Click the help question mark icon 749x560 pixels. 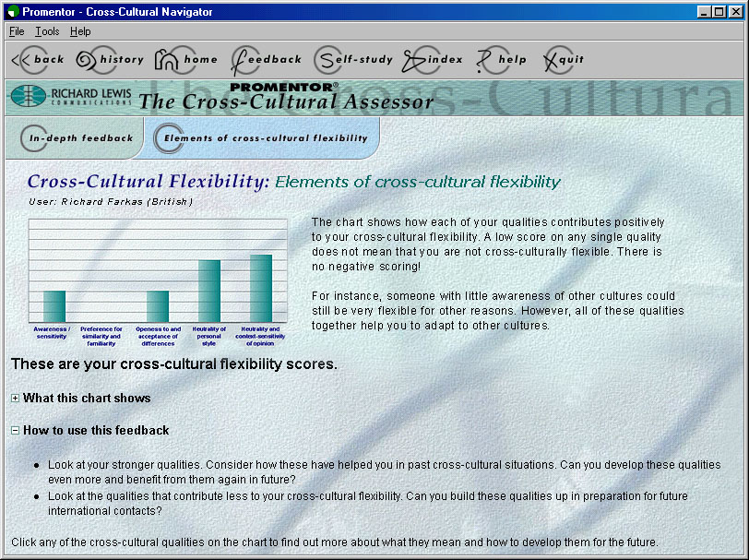(x=483, y=61)
